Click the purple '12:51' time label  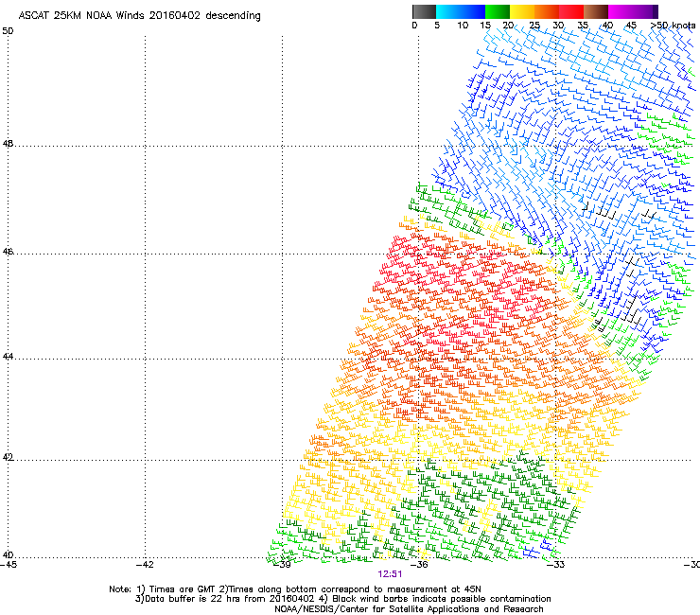[x=390, y=574]
